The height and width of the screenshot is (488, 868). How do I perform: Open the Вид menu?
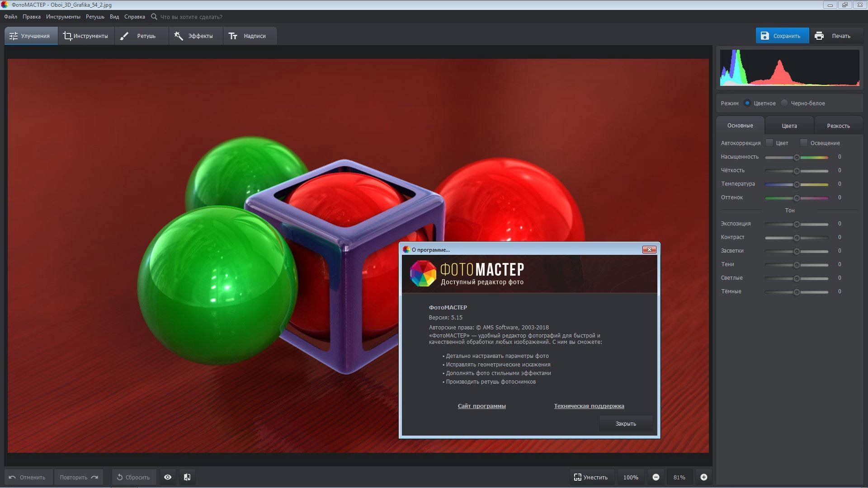click(114, 17)
